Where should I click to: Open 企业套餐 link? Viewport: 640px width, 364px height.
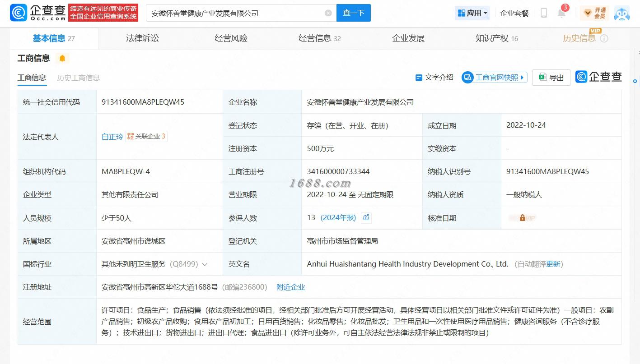pos(514,13)
